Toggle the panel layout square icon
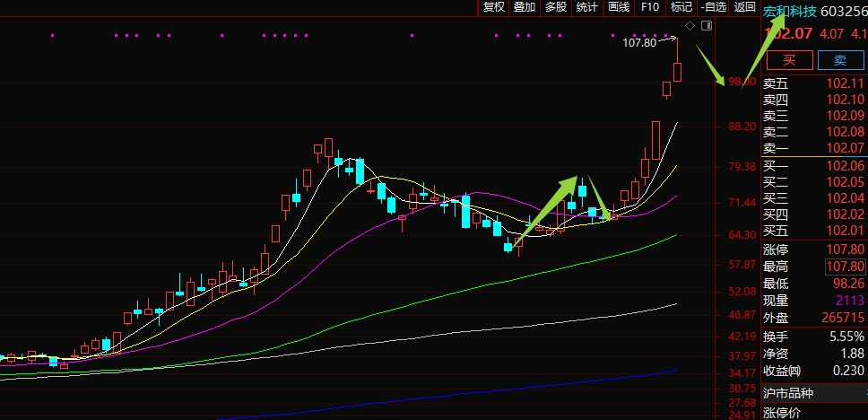The image size is (868, 420). coord(707,25)
